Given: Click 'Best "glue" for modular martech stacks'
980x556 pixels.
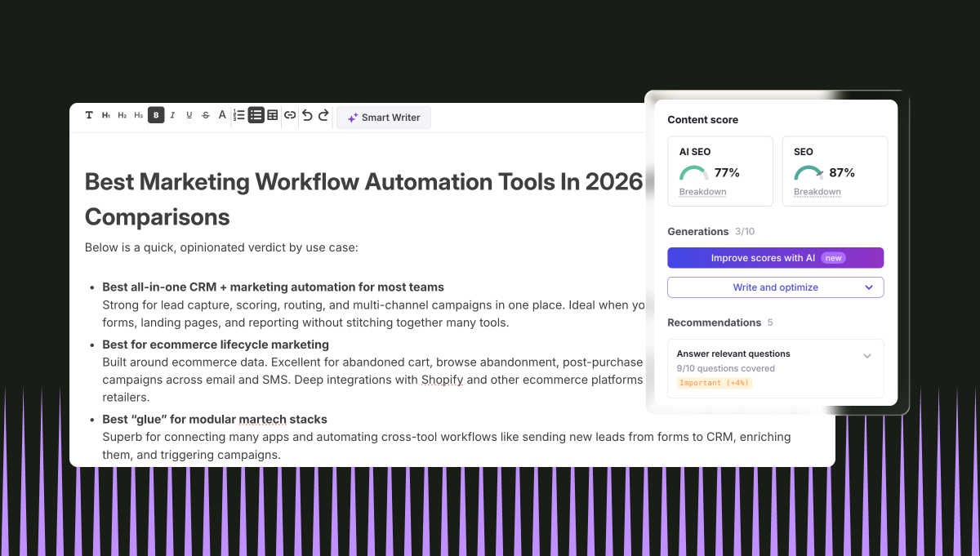Looking at the screenshot, I should pos(215,420).
